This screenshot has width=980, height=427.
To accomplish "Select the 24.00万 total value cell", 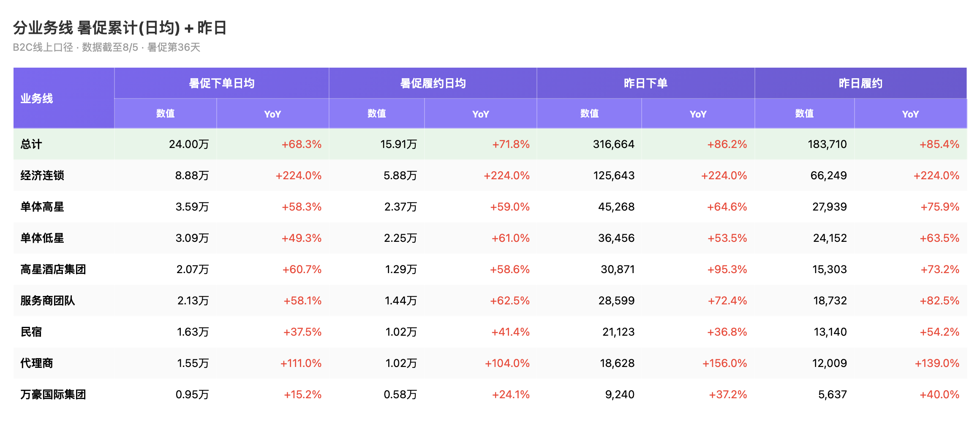I will click(189, 144).
